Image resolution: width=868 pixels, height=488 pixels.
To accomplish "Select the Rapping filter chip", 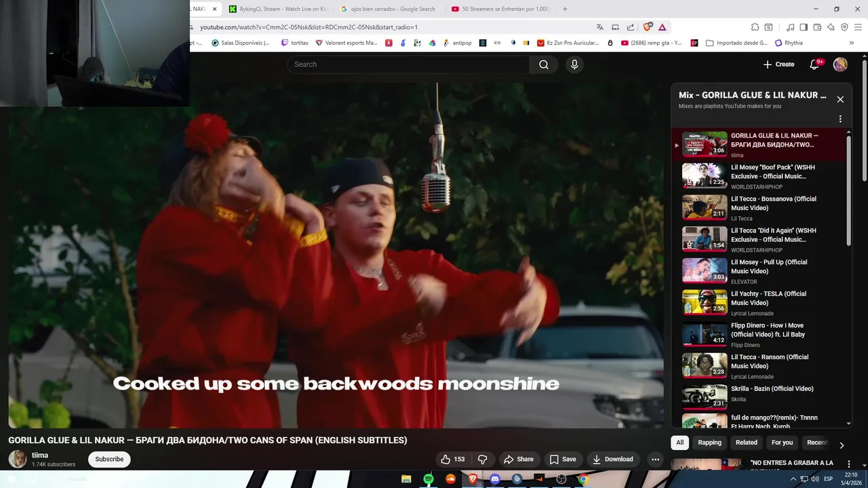I will [709, 443].
